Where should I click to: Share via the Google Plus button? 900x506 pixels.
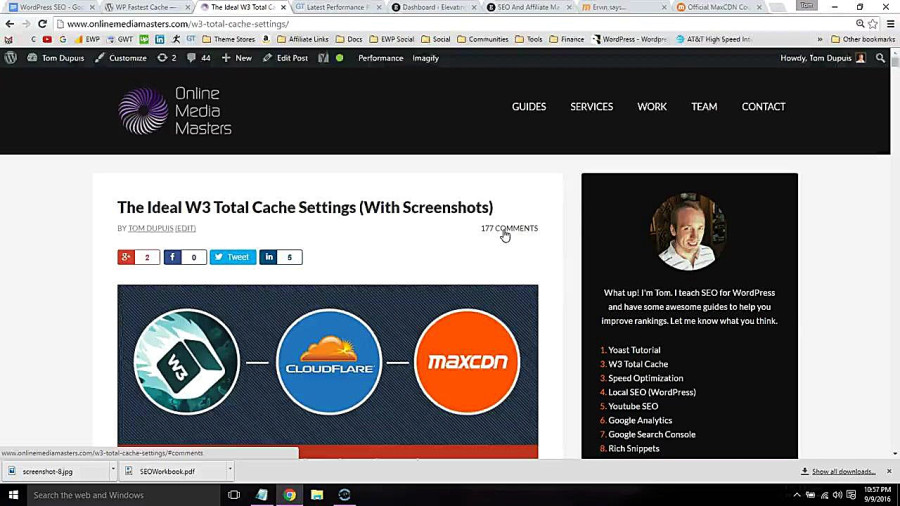[139, 257]
